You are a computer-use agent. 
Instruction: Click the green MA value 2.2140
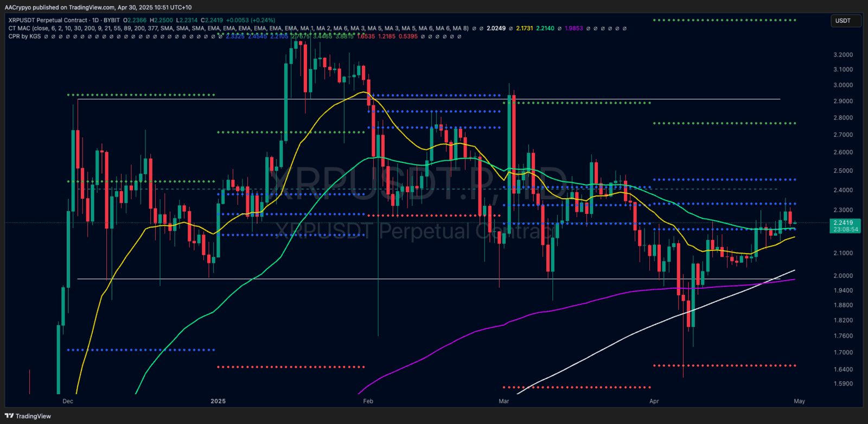pos(545,28)
